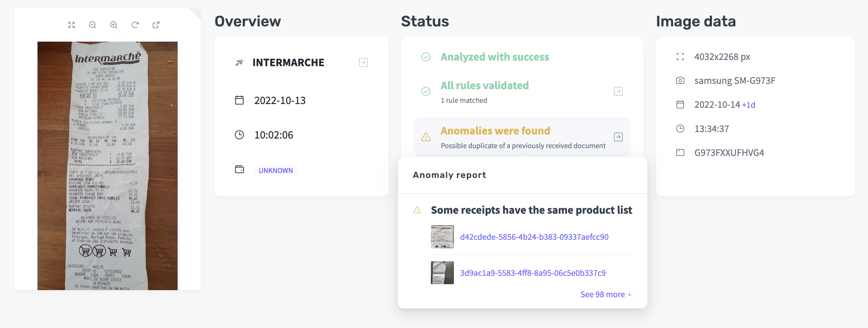Open the All rules validated details arrow

click(618, 91)
